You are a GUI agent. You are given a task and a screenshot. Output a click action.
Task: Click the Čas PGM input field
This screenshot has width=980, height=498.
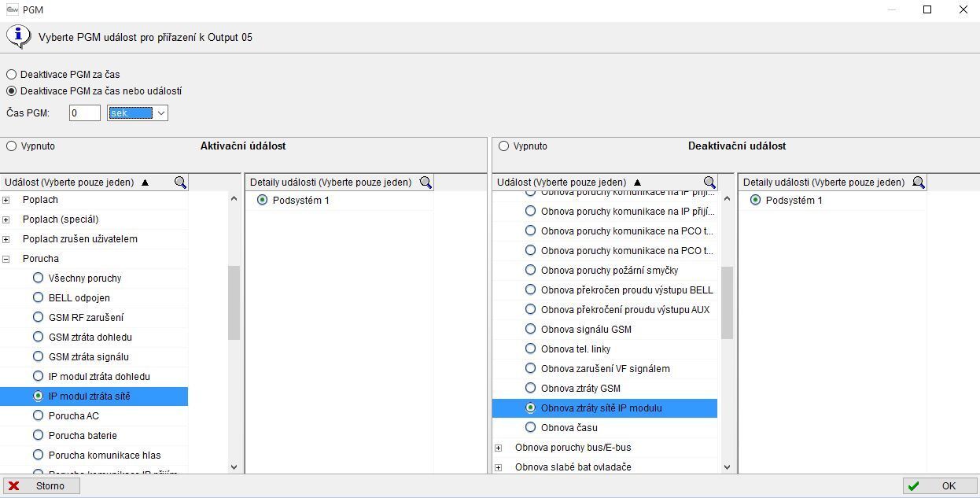(x=85, y=113)
